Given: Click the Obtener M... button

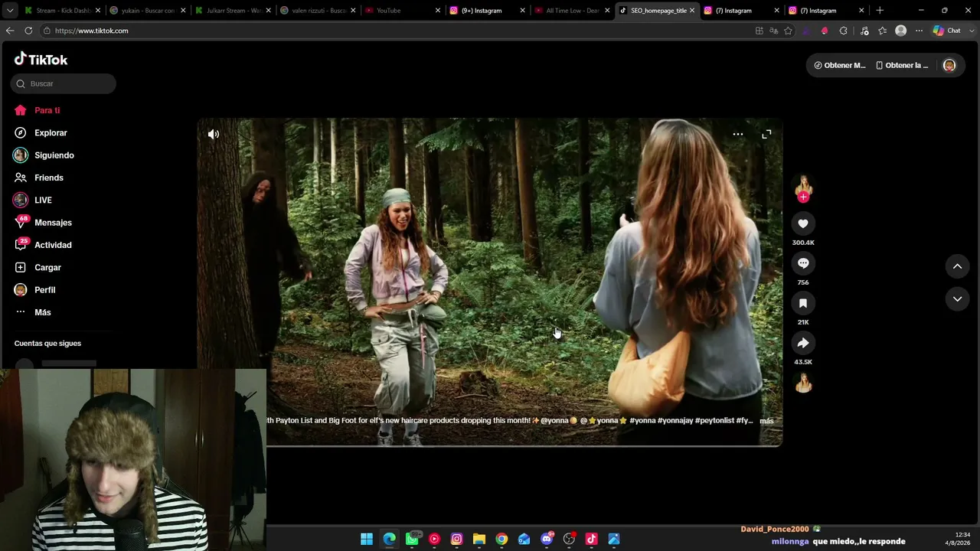Looking at the screenshot, I should (840, 65).
